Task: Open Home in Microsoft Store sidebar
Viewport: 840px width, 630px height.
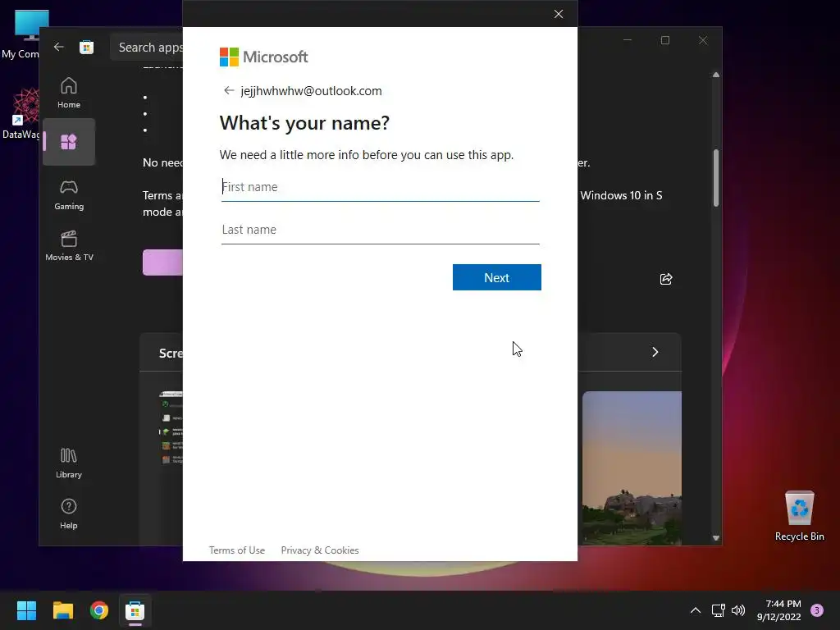Action: click(x=69, y=93)
